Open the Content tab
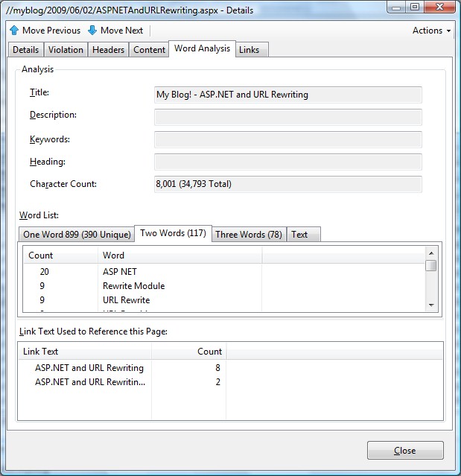Viewport: 461px width, 476px height. pyautogui.click(x=149, y=50)
